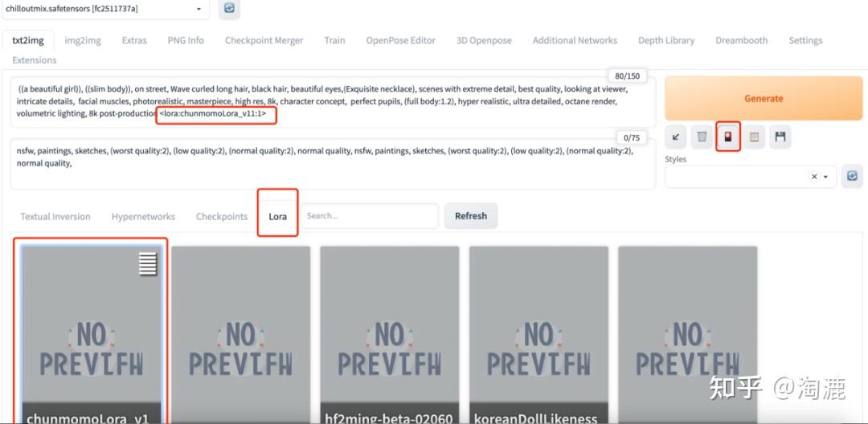Refresh the Styles list icon
Viewport: 868px width, 424px height.
coord(852,177)
